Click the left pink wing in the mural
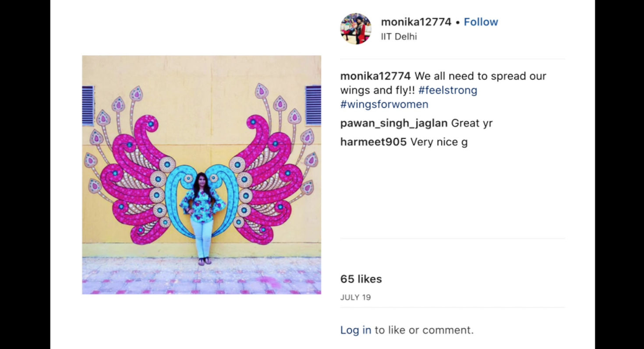Screen dimensions: 644x349 coord(131,175)
